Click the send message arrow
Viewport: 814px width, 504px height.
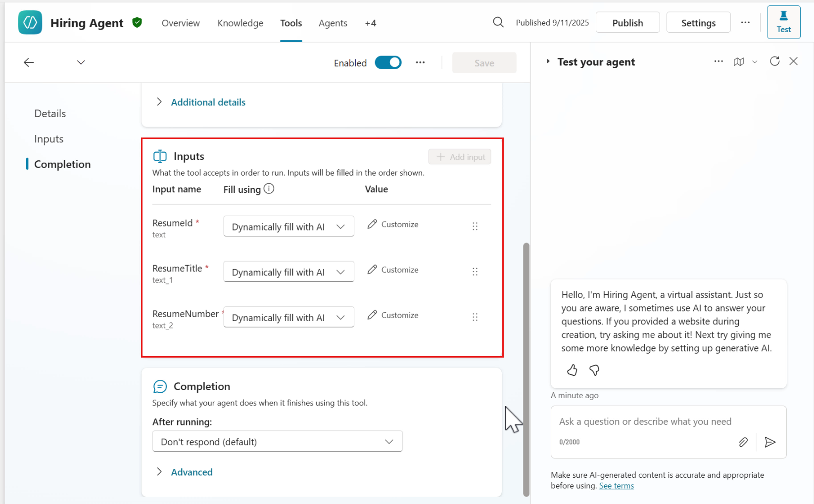(770, 442)
